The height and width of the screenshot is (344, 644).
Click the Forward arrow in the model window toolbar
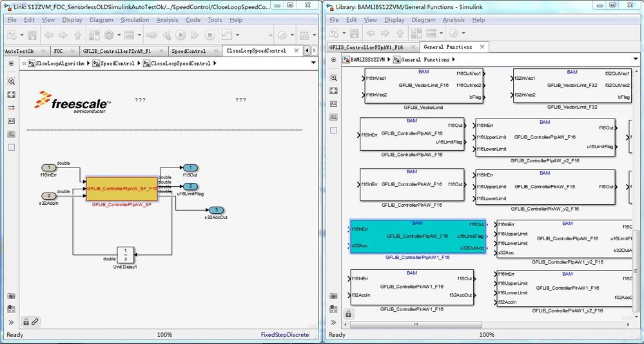63,35
